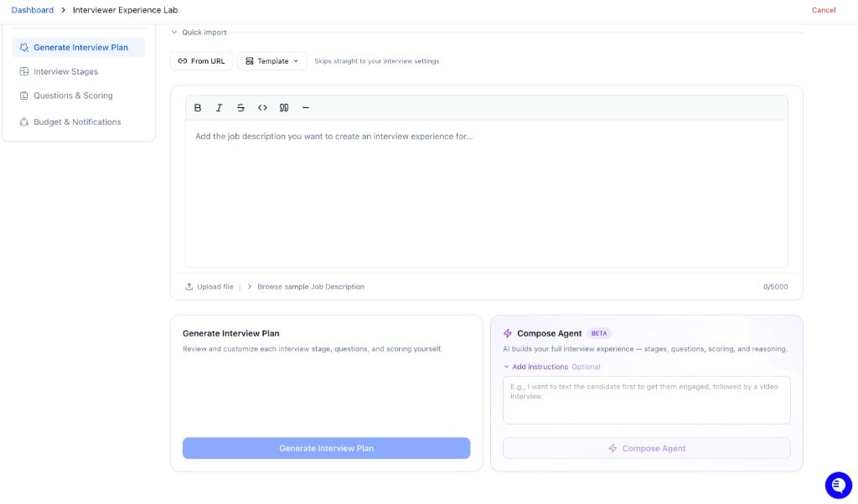Open the Template dropdown

pos(272,61)
